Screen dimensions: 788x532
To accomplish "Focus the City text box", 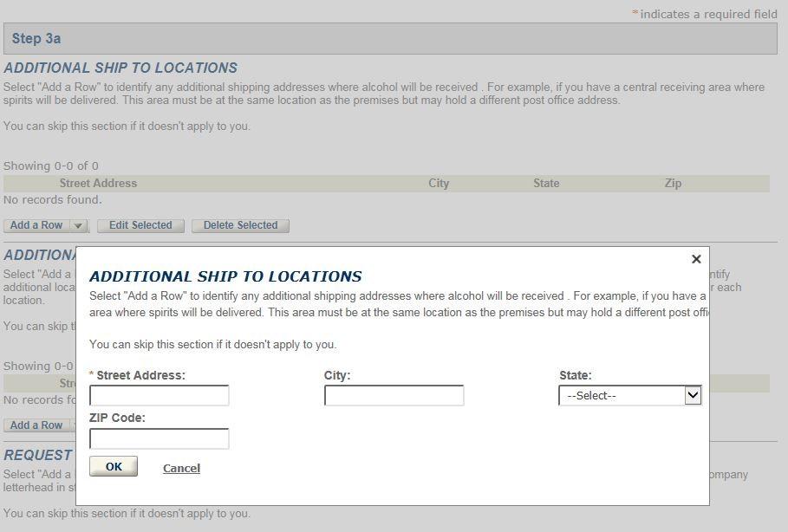I will click(x=394, y=396).
